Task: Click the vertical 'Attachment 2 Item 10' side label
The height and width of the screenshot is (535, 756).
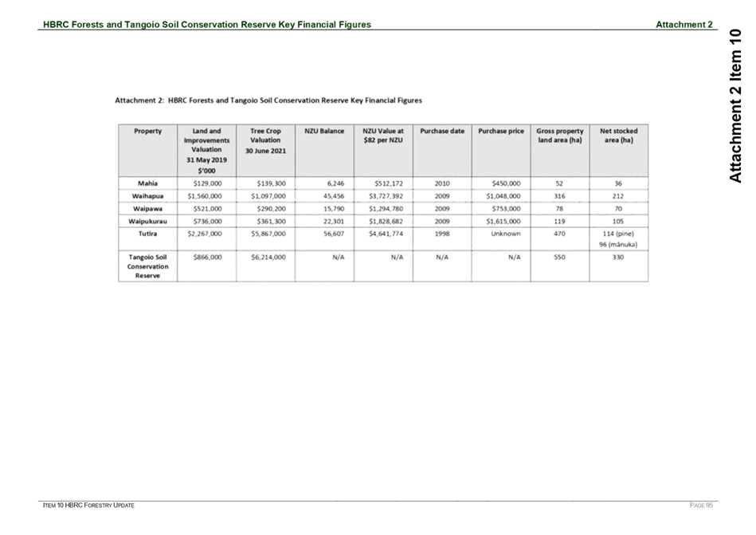Action: (734, 106)
